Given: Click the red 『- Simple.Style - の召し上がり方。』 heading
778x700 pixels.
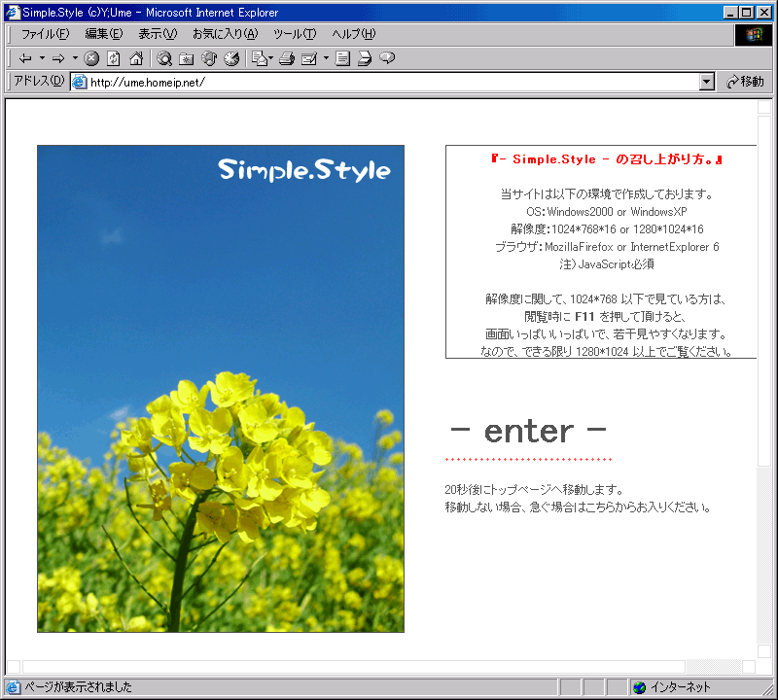Looking at the screenshot, I should 606,159.
